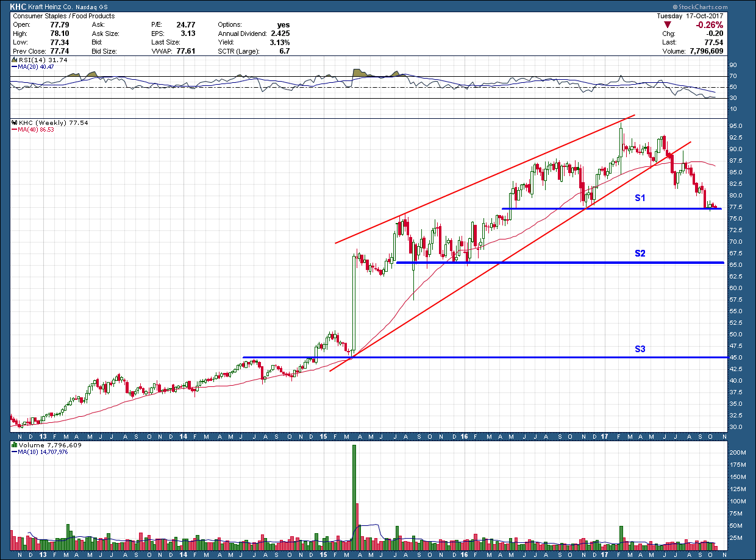Image resolution: width=756 pixels, height=560 pixels.
Task: Click Consumer Staples / Food Products sector text
Action: coord(63,16)
